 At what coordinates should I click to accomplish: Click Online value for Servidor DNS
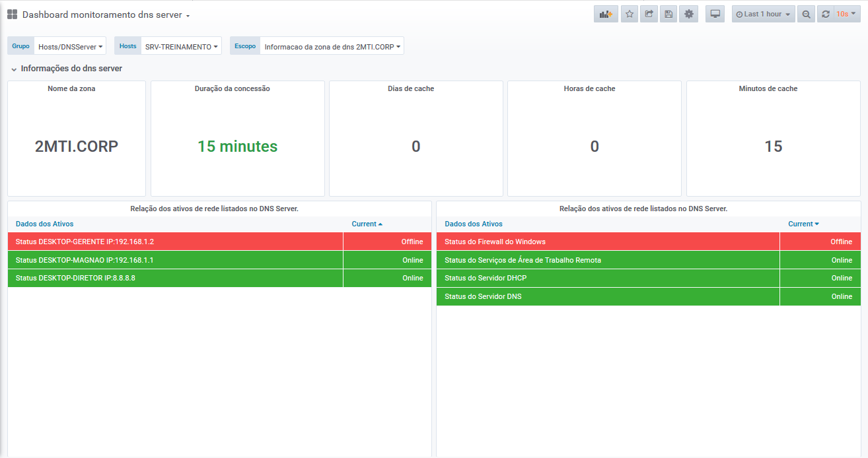[x=842, y=296]
